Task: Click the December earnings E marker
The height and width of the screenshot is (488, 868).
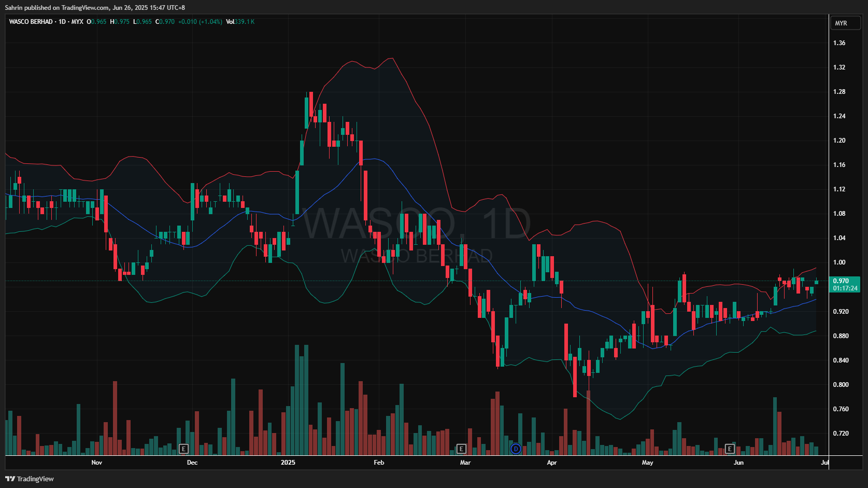Action: click(x=183, y=449)
